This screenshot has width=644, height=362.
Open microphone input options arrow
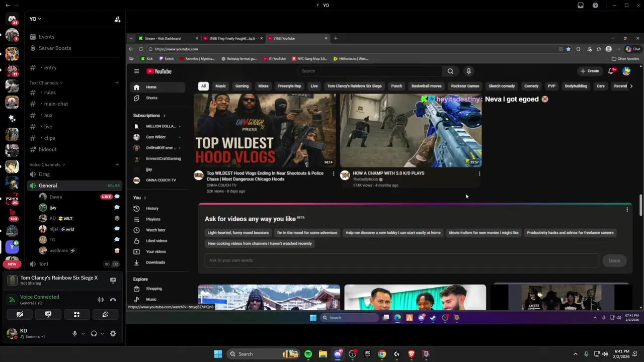click(x=83, y=333)
